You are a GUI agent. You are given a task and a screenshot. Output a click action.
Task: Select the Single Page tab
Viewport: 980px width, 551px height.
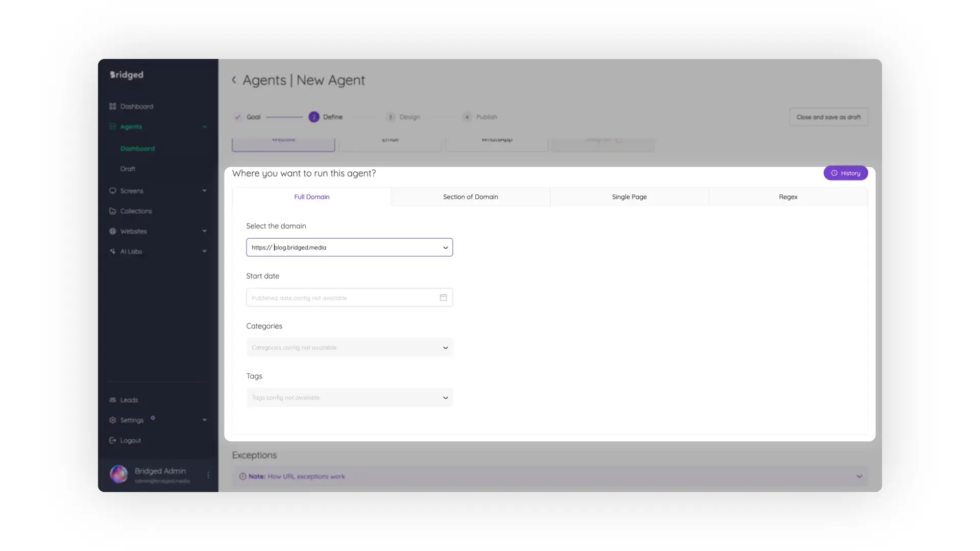click(x=629, y=196)
